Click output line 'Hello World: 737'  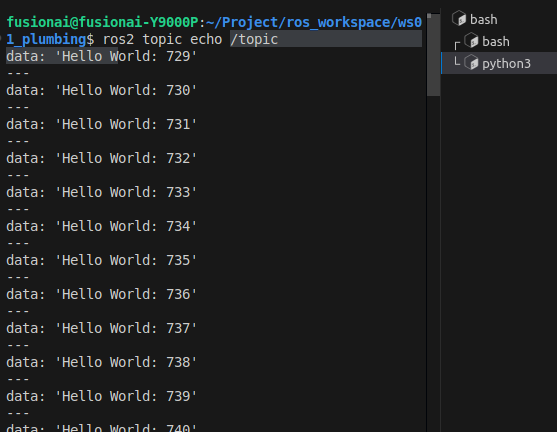click(x=101, y=328)
